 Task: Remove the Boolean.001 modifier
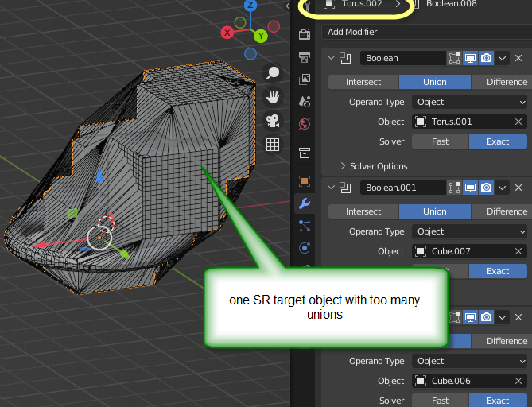(x=518, y=188)
